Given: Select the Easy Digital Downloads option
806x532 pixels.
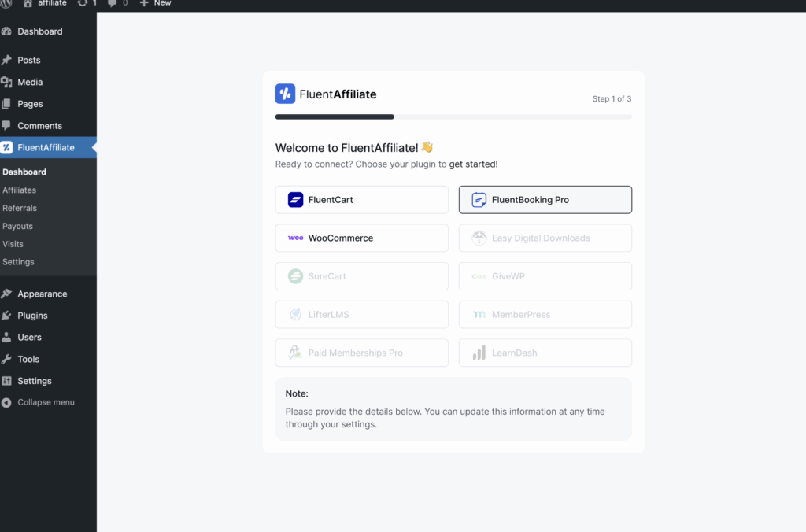Looking at the screenshot, I should pos(545,238).
